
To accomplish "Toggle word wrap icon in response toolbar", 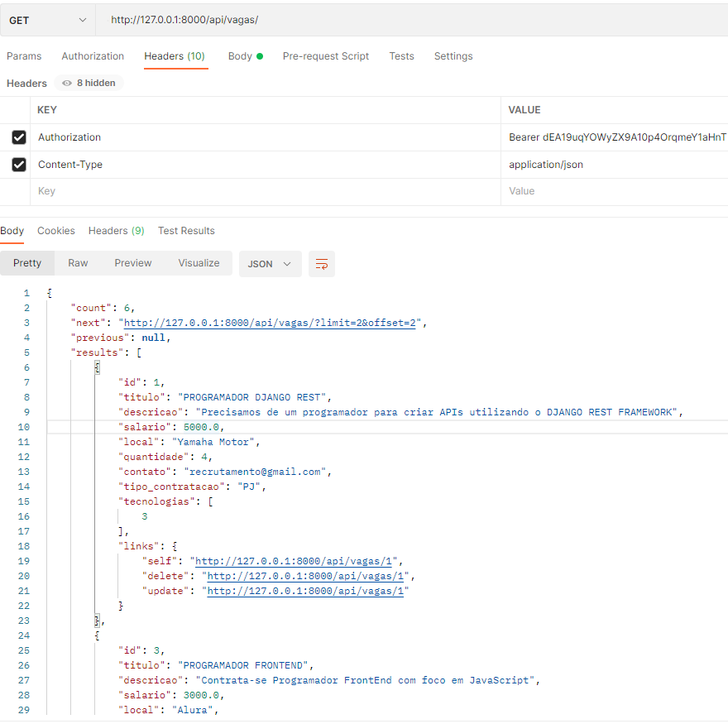I will [x=321, y=264].
